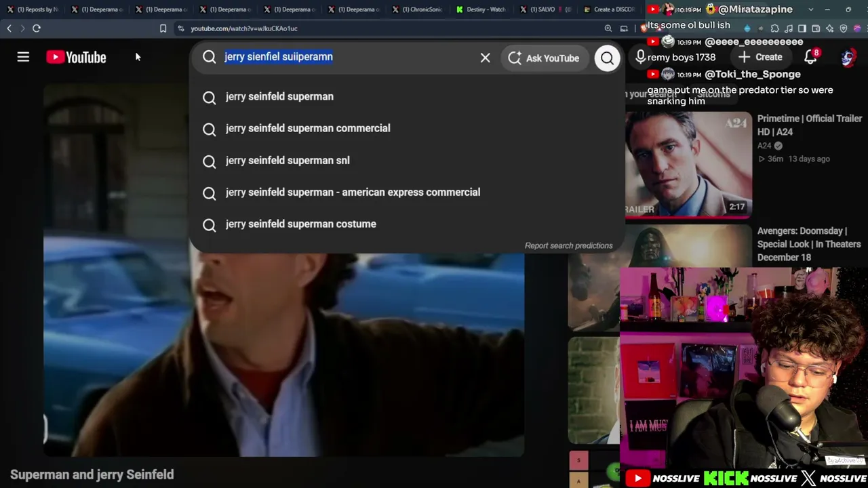The width and height of the screenshot is (868, 488).
Task: Start voice search with the microphone
Action: pyautogui.click(x=640, y=58)
